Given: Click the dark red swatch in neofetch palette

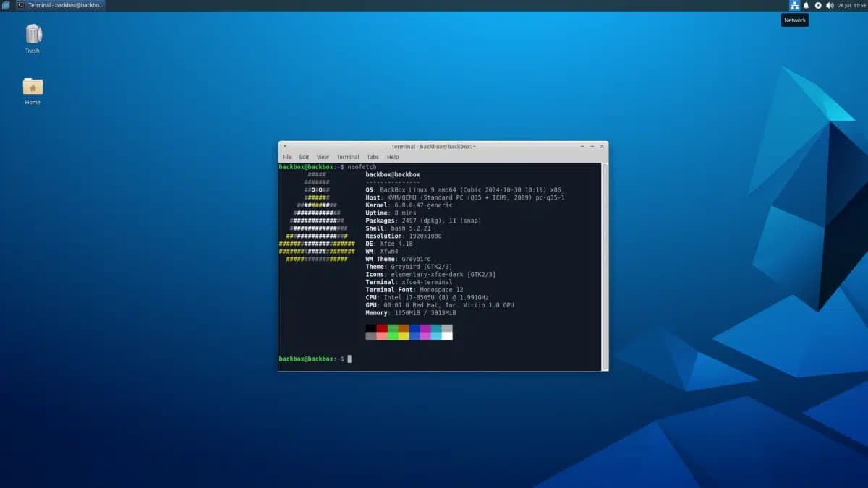Looking at the screenshot, I should tap(382, 328).
